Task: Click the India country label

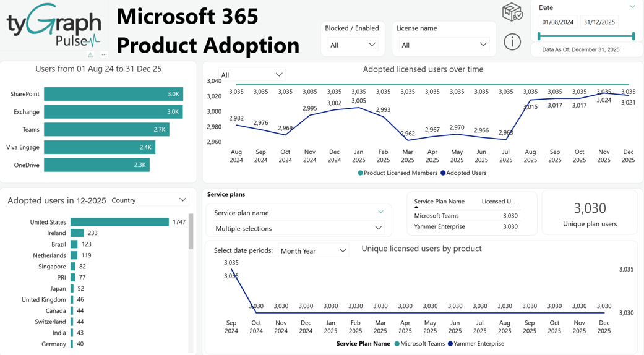Action: click(59, 333)
